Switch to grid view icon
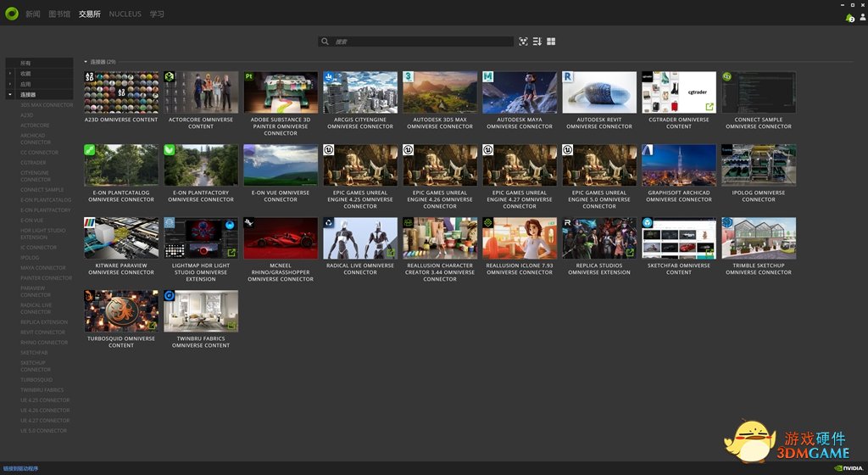The image size is (868, 475). pos(551,42)
